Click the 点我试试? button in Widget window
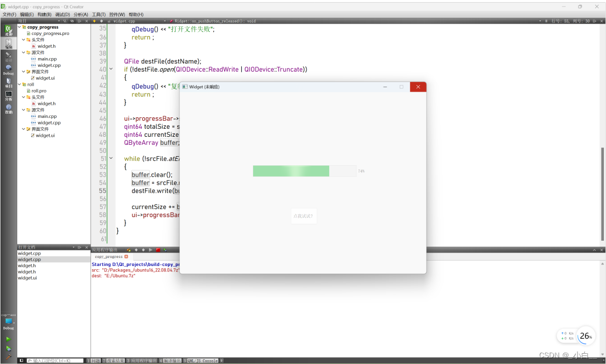 [x=303, y=216]
